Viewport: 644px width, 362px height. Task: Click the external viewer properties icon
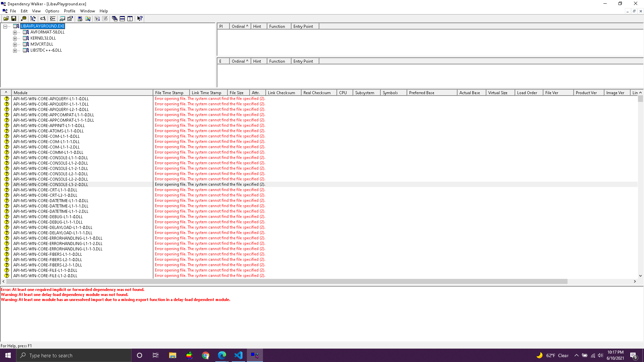pyautogui.click(x=70, y=19)
